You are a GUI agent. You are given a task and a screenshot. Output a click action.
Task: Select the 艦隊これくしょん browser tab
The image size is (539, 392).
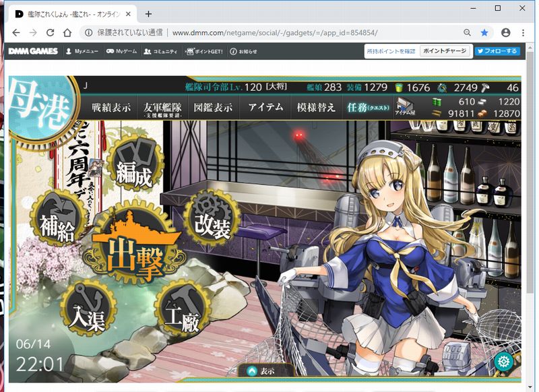(x=73, y=14)
